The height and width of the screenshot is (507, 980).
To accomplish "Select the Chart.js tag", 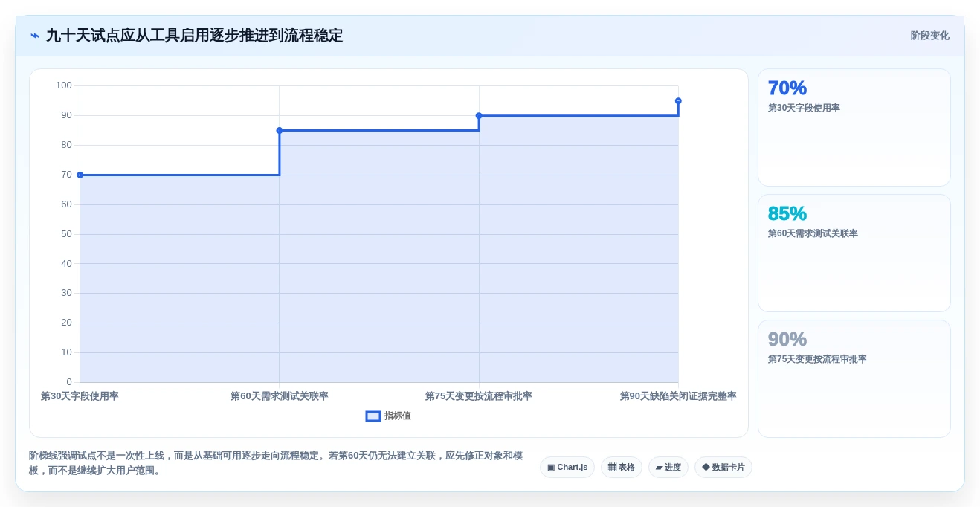I will pyautogui.click(x=567, y=467).
